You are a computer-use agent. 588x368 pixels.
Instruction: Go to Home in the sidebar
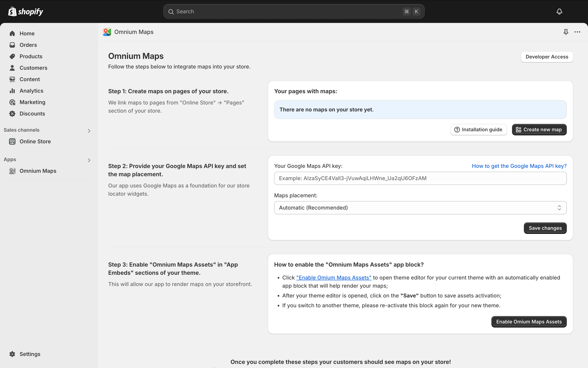click(x=27, y=33)
